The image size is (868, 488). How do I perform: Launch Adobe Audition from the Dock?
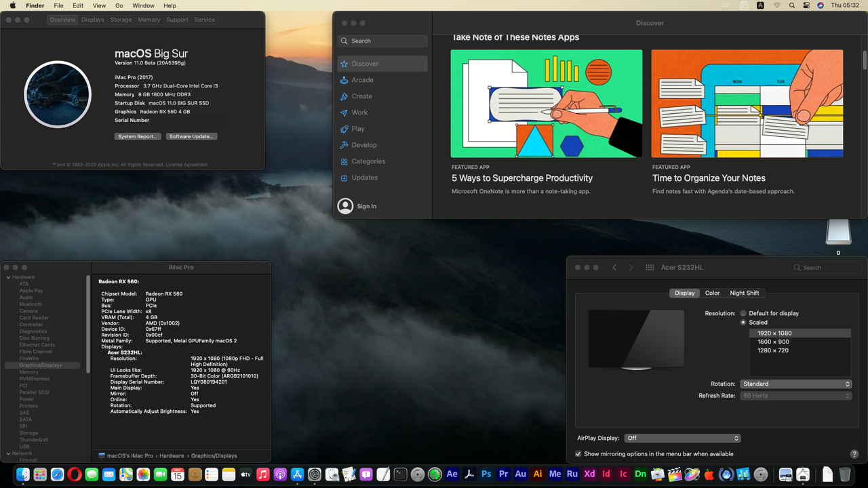point(520,474)
